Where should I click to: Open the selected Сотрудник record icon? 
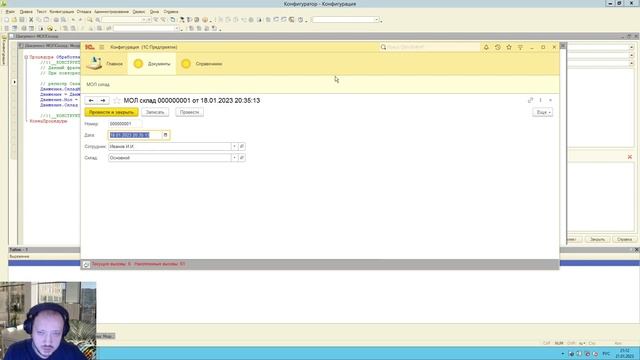click(x=242, y=147)
